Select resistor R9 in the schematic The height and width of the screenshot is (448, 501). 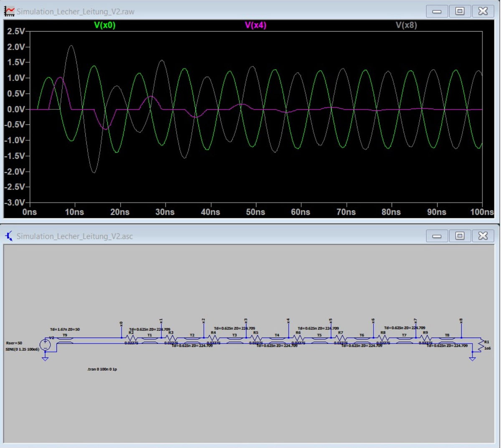(x=425, y=338)
